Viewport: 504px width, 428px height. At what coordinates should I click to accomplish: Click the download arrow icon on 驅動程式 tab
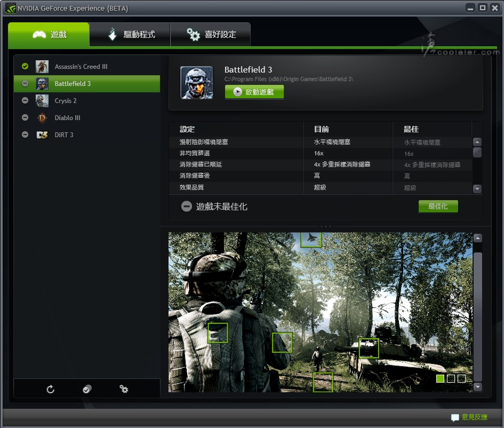pos(112,34)
